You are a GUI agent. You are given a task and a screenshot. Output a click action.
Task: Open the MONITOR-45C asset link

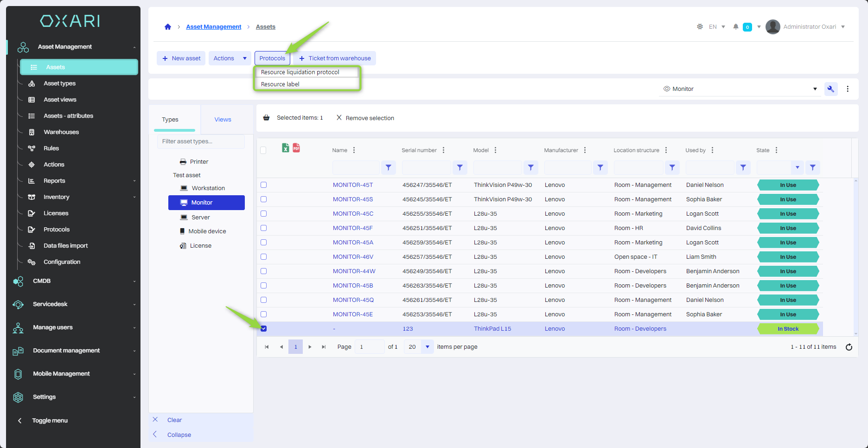coord(353,214)
